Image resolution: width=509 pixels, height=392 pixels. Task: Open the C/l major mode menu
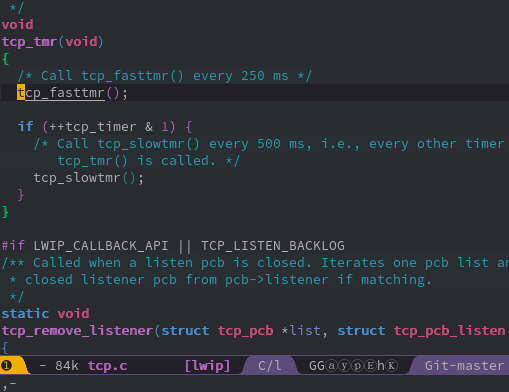coord(269,366)
